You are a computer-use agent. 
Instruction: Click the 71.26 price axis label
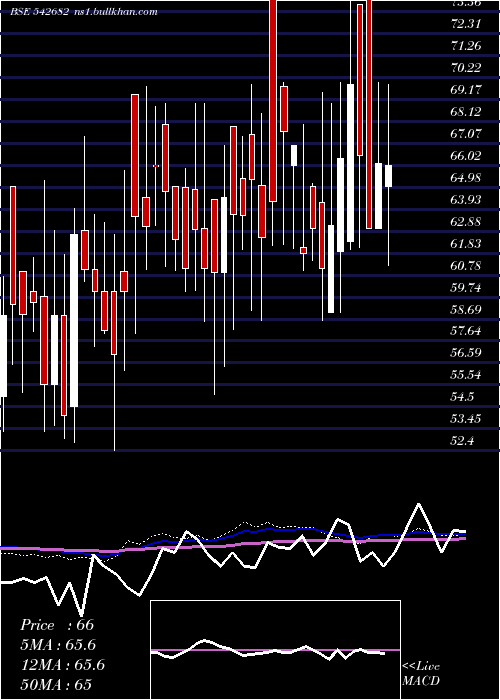tap(467, 46)
